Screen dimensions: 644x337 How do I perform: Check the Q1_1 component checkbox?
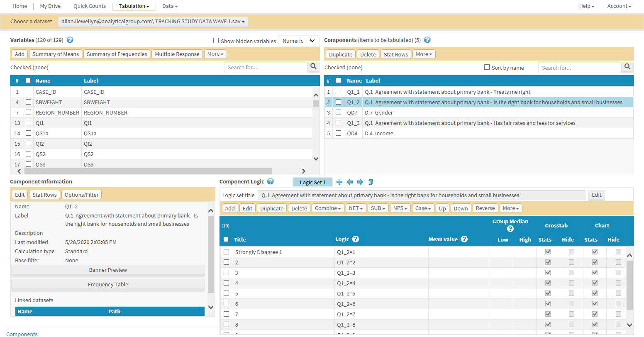coord(338,92)
